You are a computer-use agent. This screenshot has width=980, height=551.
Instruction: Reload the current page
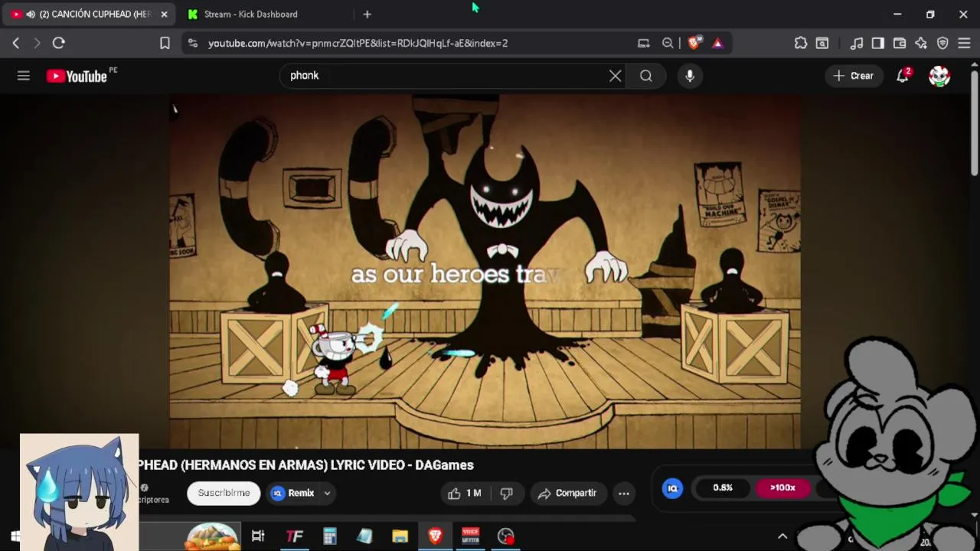coord(59,44)
